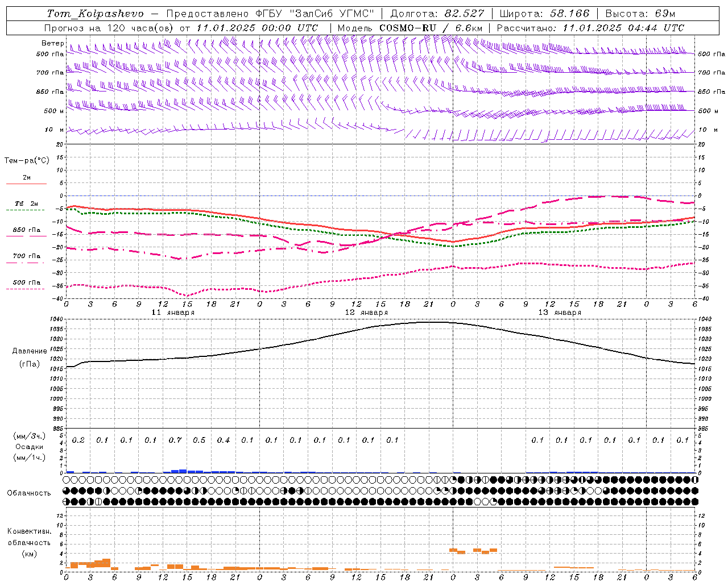728x582 pixels.
Task: Click the 850 гПа temperature legend entry
Action: 27,230
